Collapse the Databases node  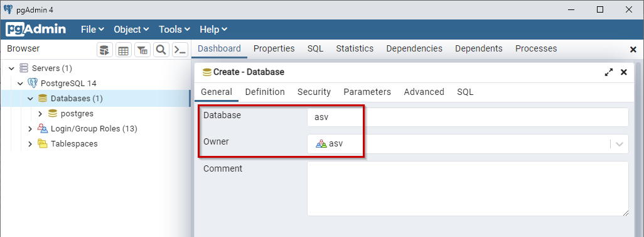(30, 99)
